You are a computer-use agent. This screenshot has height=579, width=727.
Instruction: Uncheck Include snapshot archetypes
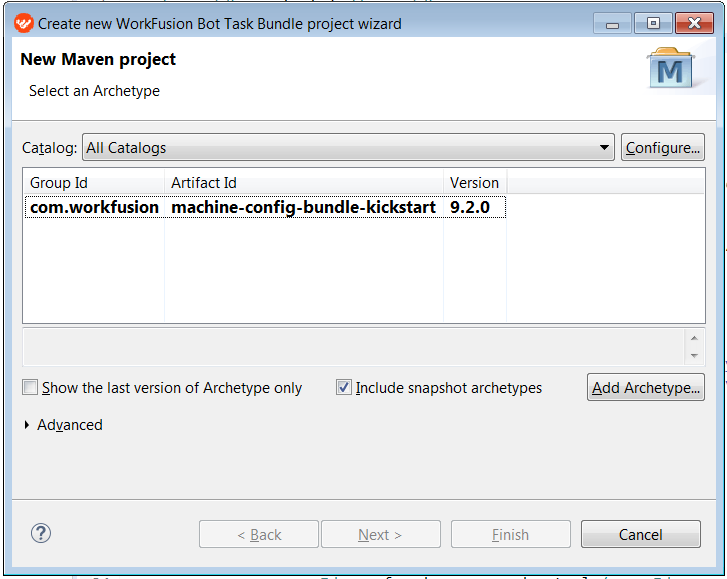[344, 388]
